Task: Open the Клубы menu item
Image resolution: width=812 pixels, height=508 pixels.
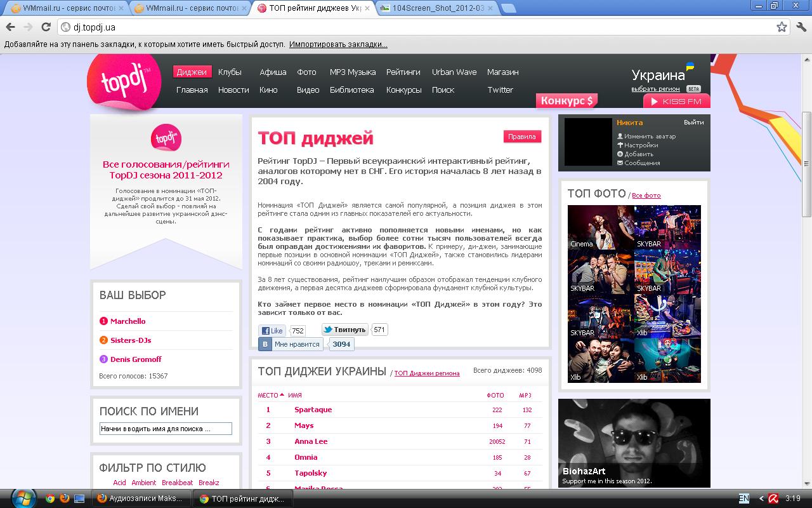Action: click(230, 72)
